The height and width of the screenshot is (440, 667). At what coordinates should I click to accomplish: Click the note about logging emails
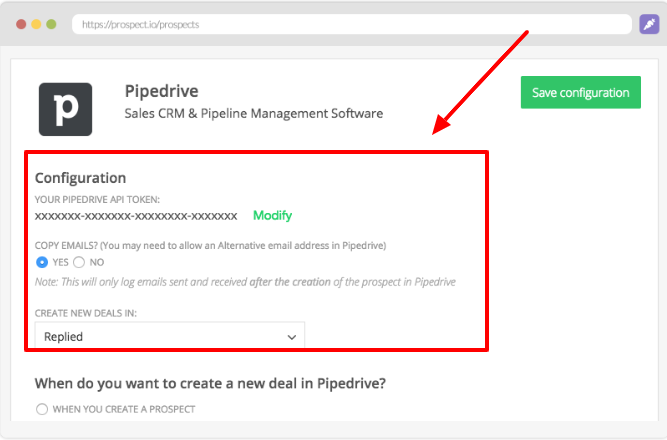245,282
